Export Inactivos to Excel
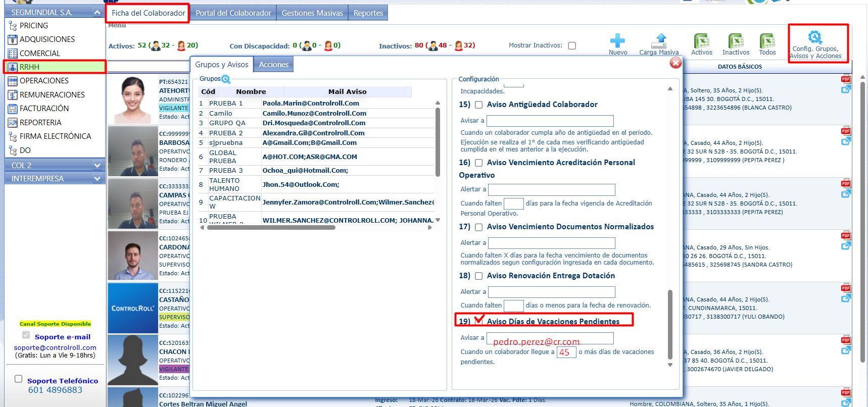Screen dimensions: 868x407 pos(736,41)
